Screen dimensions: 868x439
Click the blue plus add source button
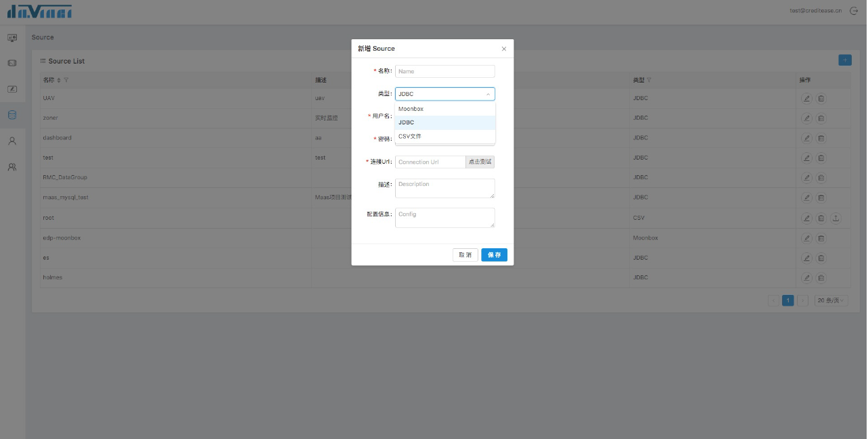(844, 60)
